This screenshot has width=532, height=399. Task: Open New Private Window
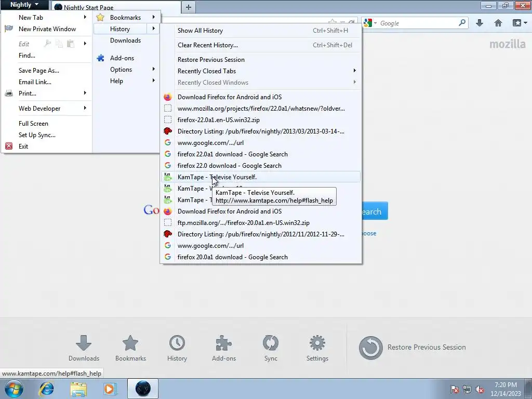point(47,29)
